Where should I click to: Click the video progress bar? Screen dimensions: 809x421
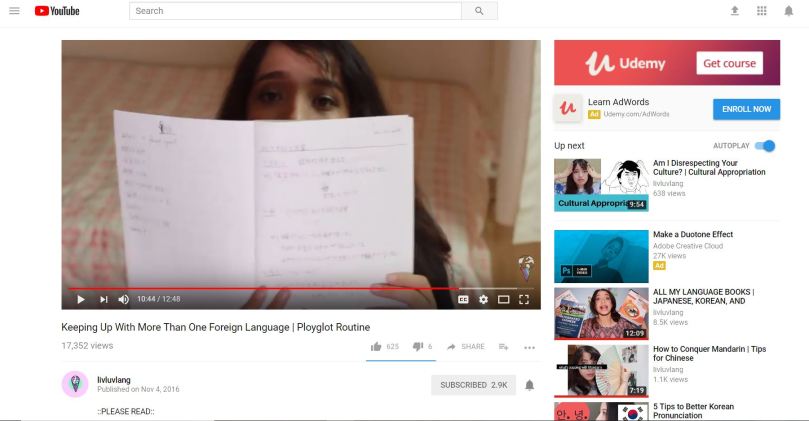pos(300,288)
